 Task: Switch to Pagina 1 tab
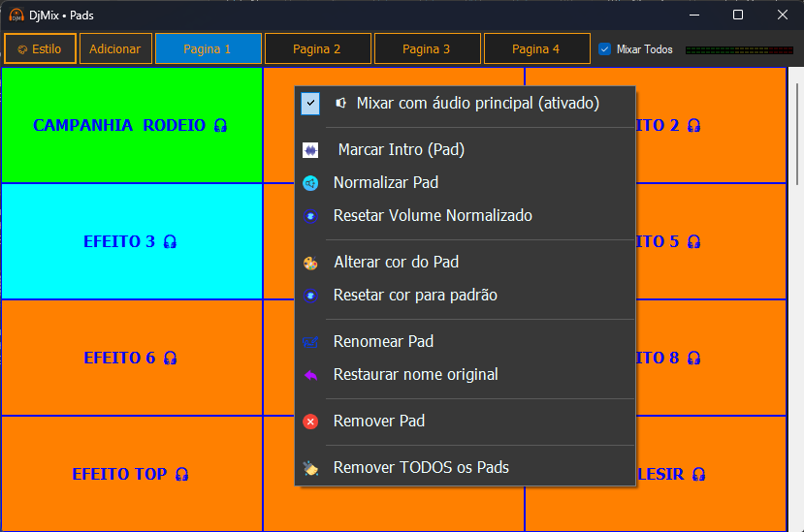coord(209,48)
